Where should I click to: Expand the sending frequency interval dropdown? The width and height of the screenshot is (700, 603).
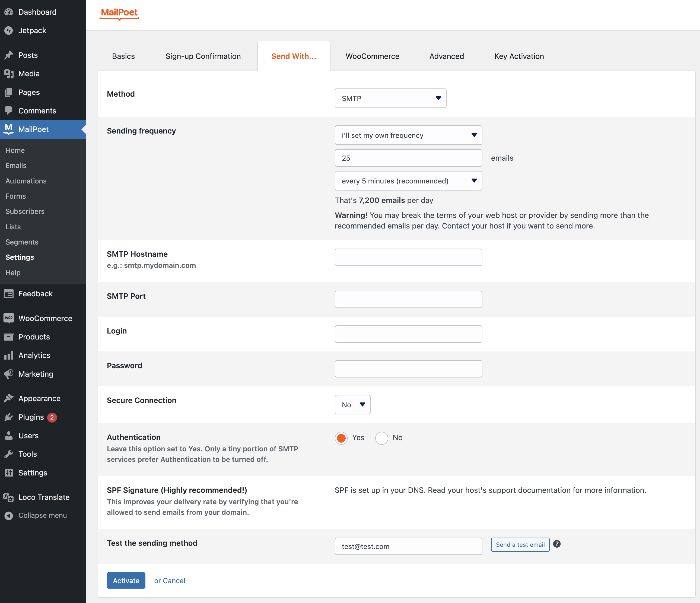tap(408, 181)
